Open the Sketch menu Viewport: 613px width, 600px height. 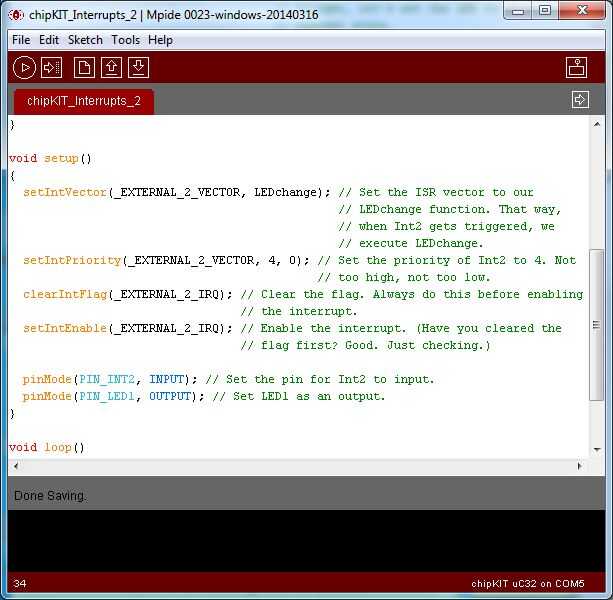click(85, 40)
